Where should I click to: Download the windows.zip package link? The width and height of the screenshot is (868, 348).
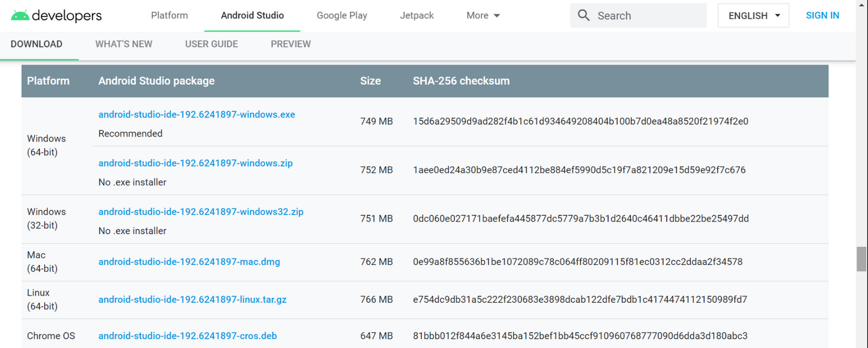click(x=196, y=163)
